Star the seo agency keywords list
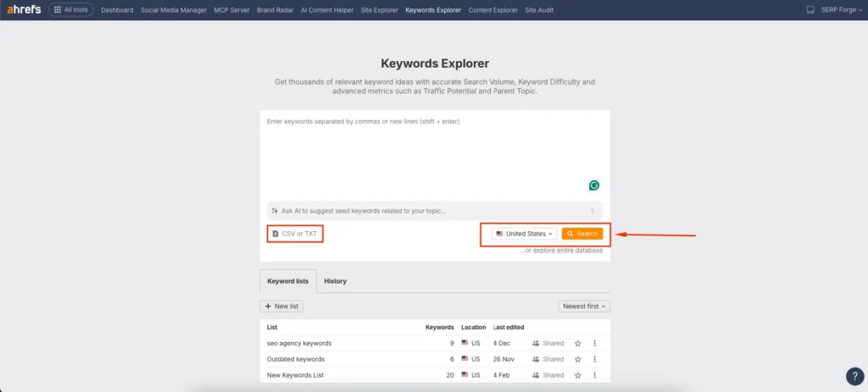The height and width of the screenshot is (392, 868). pyautogui.click(x=578, y=344)
